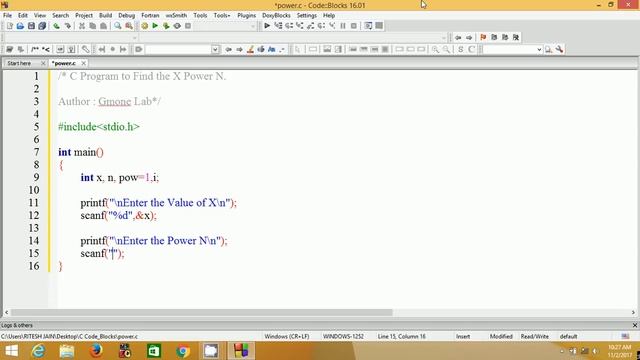The image size is (640, 360).
Task: Click line number 7 in the margin
Action: point(36,152)
